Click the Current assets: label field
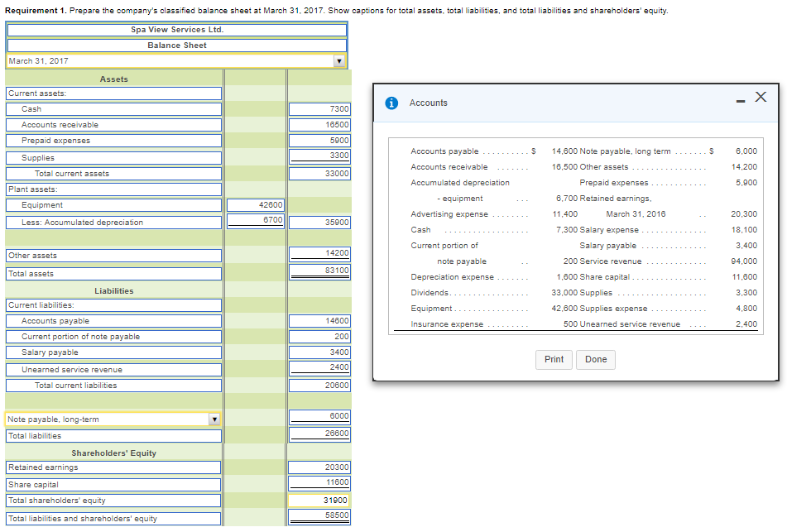This screenshot has width=787, height=532. 114,93
